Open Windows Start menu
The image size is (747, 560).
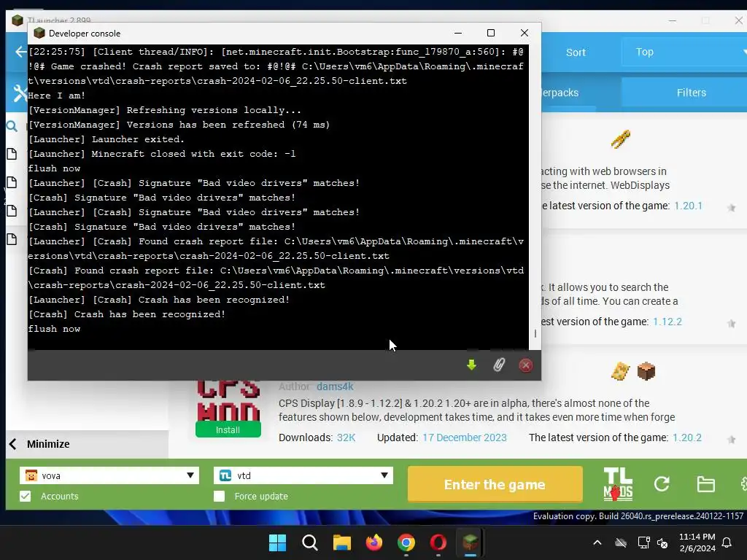(277, 542)
